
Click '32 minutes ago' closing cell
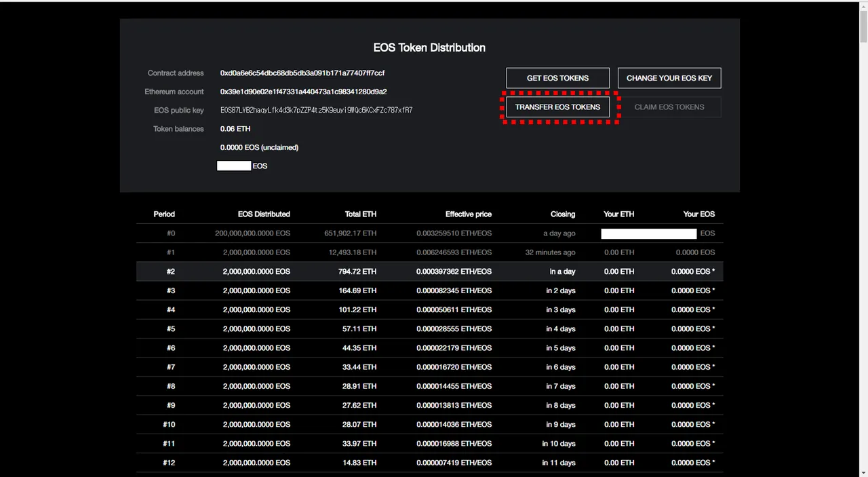tap(551, 252)
